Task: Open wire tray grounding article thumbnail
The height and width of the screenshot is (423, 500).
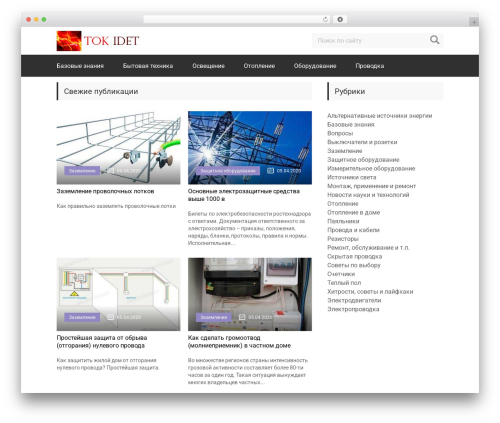Action: click(x=118, y=148)
